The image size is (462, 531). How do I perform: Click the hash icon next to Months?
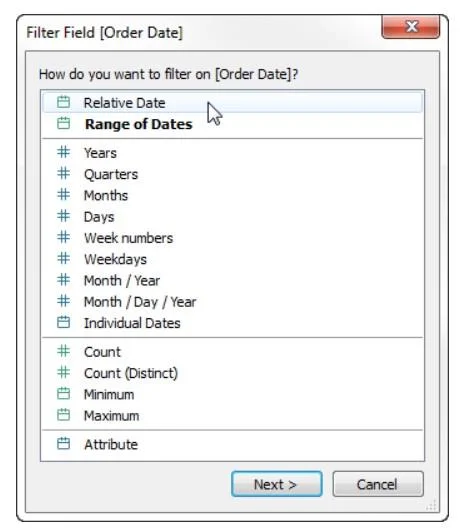[x=64, y=195]
